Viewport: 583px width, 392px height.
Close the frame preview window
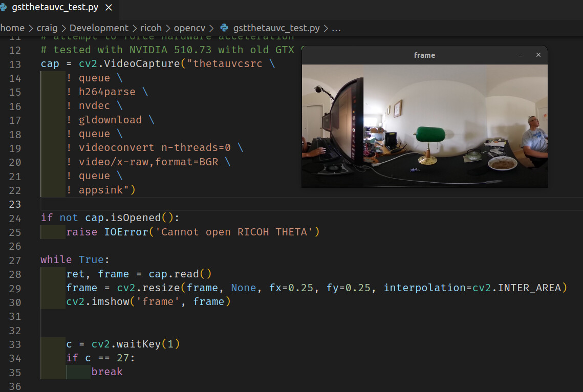[538, 55]
